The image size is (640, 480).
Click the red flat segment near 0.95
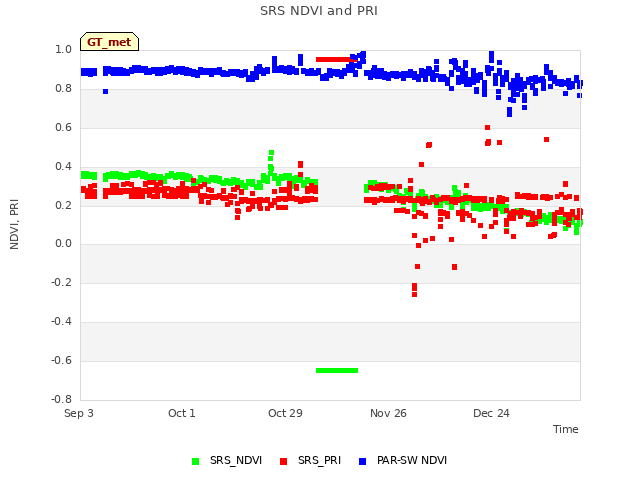(x=337, y=60)
